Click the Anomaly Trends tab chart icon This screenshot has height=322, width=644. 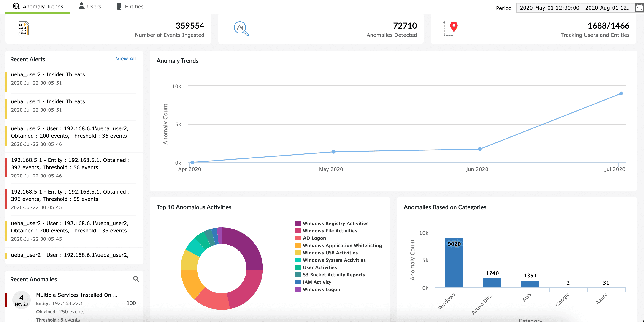click(16, 6)
